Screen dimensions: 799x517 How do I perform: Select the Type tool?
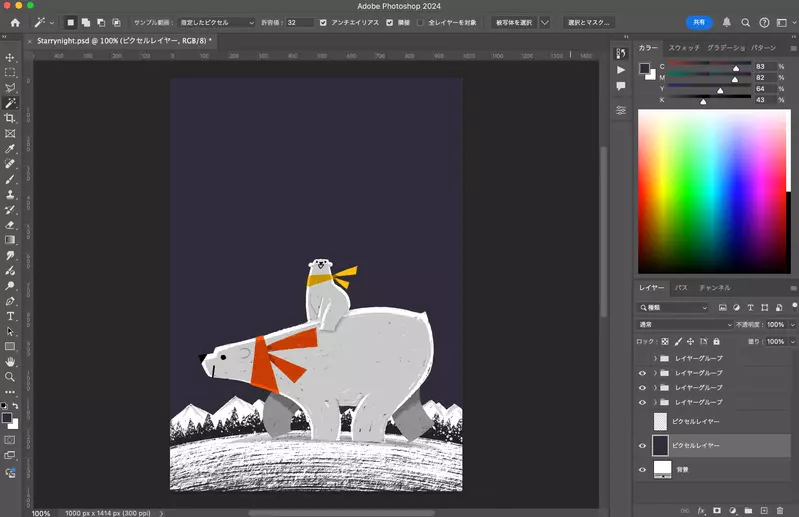click(x=10, y=316)
